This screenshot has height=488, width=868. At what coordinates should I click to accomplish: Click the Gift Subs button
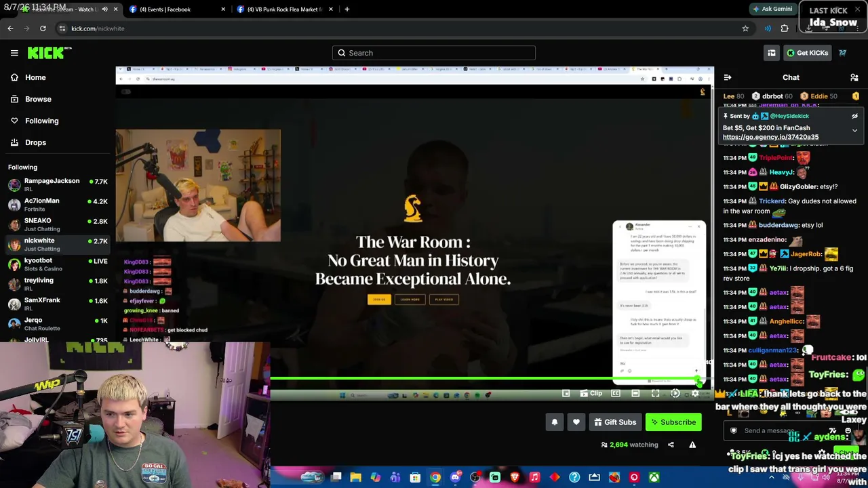point(615,422)
